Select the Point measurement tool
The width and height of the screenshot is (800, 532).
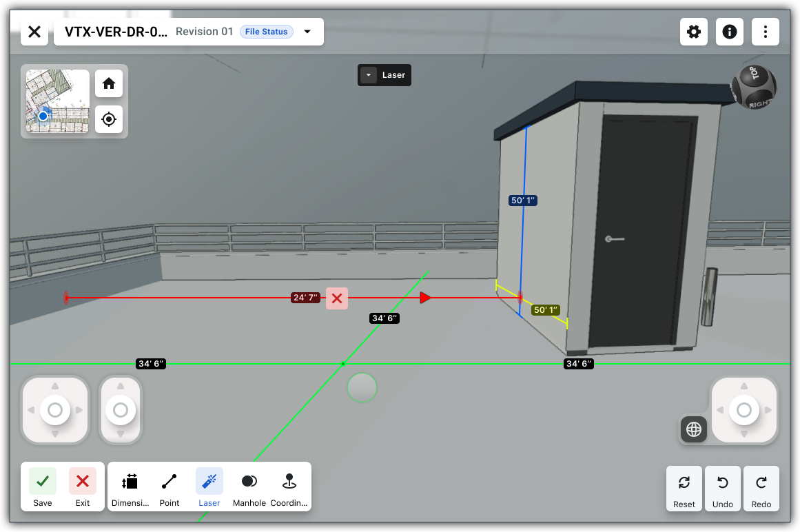[170, 489]
